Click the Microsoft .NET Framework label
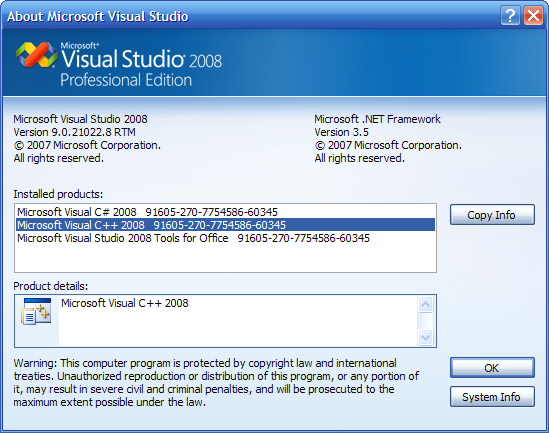 point(377,119)
